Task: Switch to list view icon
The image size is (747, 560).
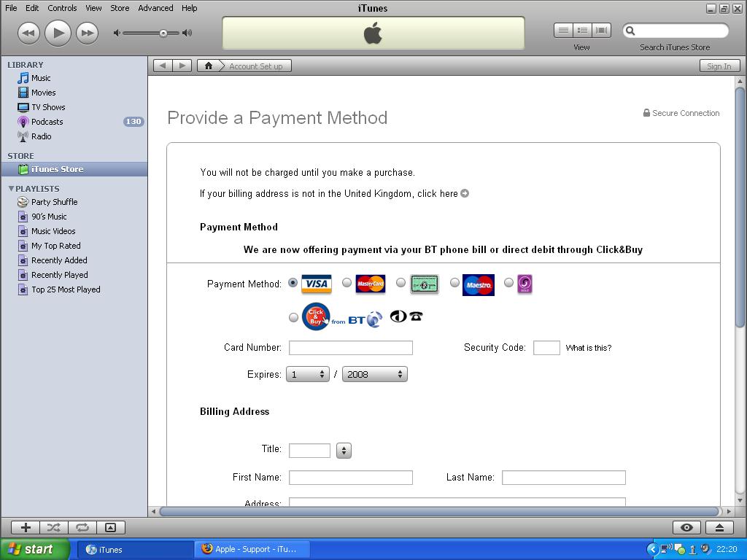Action: click(563, 31)
